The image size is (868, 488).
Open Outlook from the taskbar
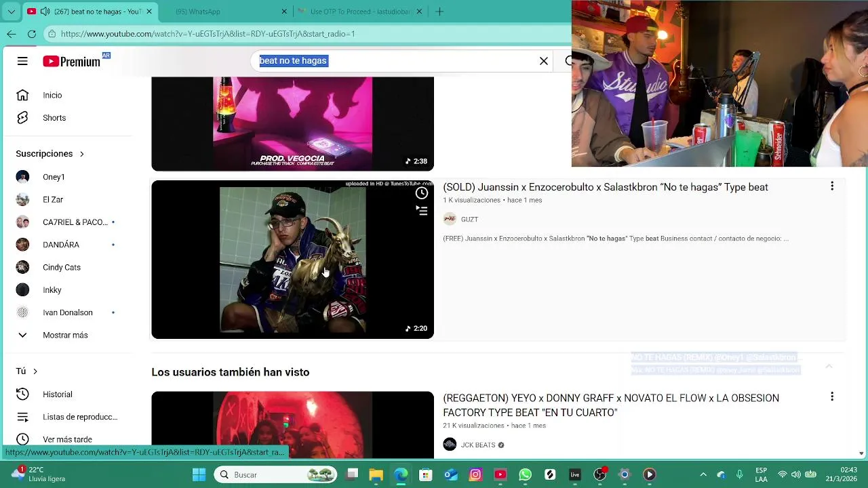(451, 474)
